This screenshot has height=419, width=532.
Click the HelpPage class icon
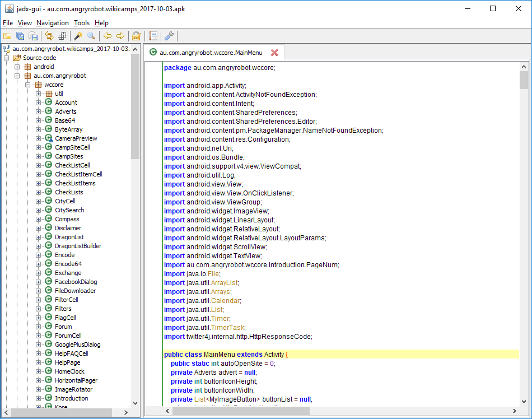49,362
